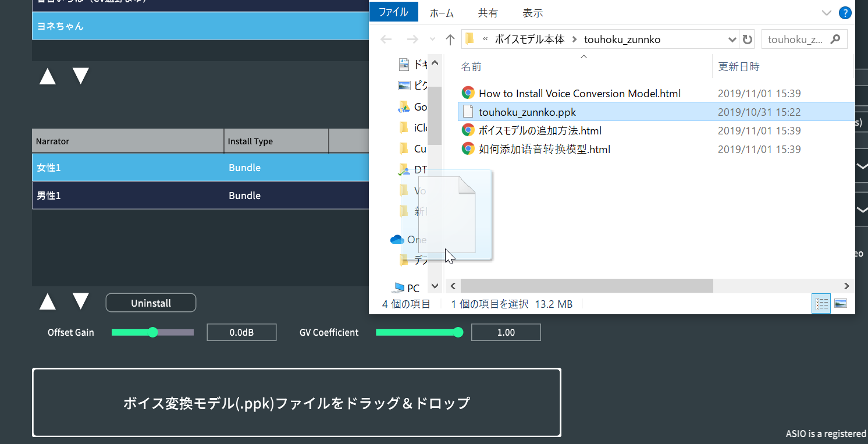Select 如何添加语音转换模型.html file
The width and height of the screenshot is (868, 444).
[x=545, y=149]
